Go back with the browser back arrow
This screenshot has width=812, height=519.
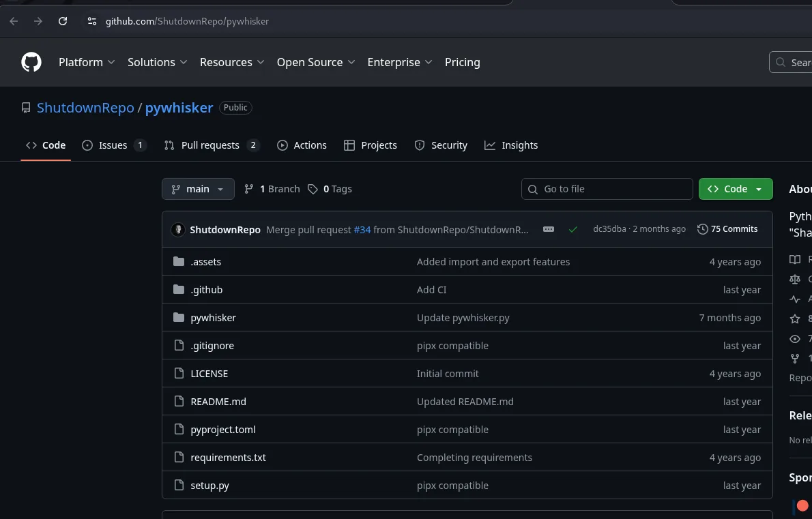click(x=14, y=21)
